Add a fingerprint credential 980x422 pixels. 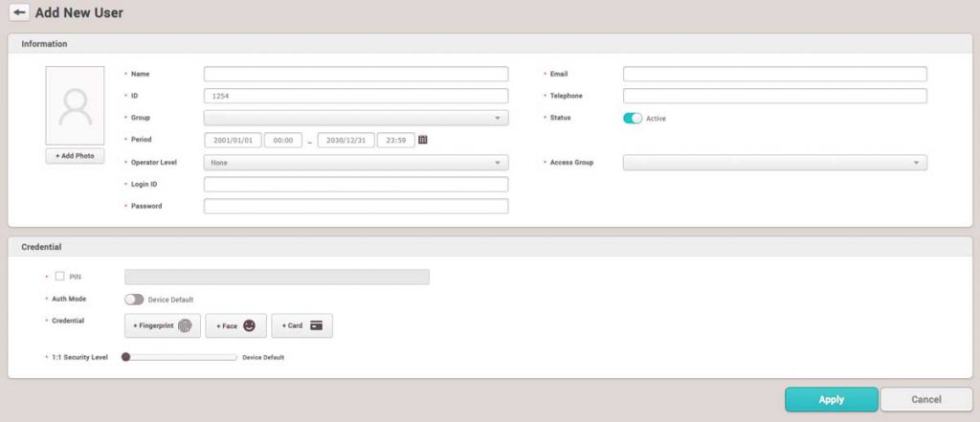[162, 325]
